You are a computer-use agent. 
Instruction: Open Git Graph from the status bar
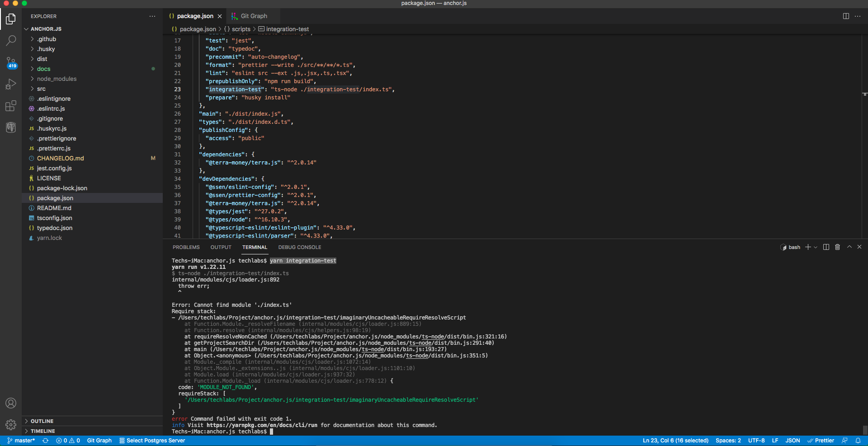coord(99,441)
